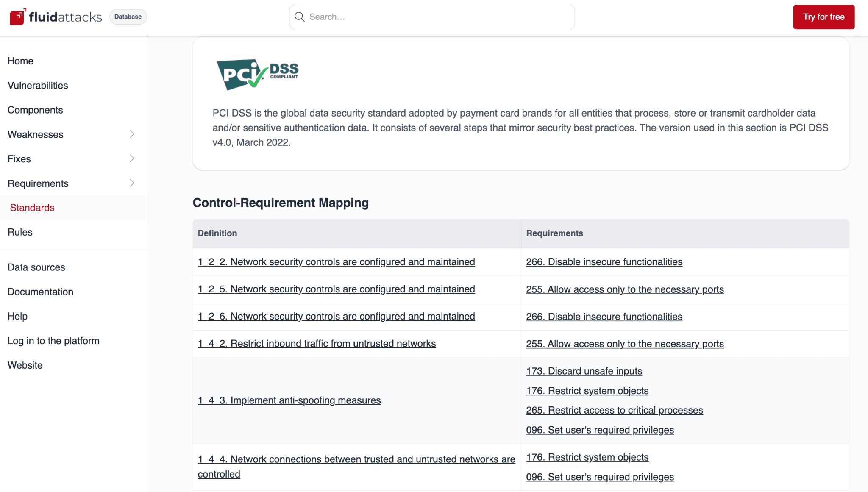Open 1_4_4 Network connections controlled link
This screenshot has width=868, height=492.
click(x=356, y=467)
